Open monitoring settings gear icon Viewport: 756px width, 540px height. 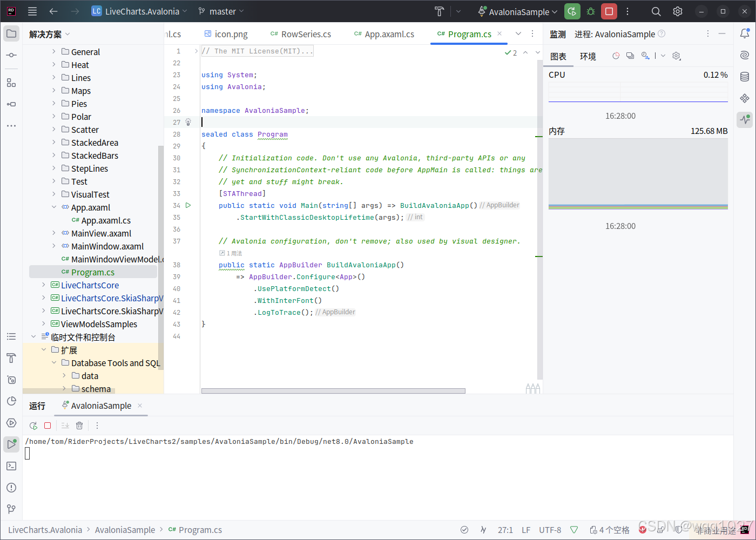point(677,56)
